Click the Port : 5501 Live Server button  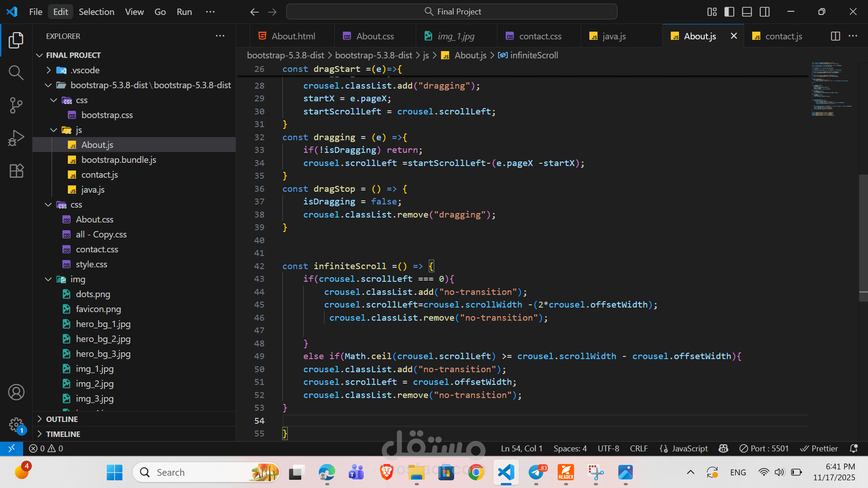(764, 448)
